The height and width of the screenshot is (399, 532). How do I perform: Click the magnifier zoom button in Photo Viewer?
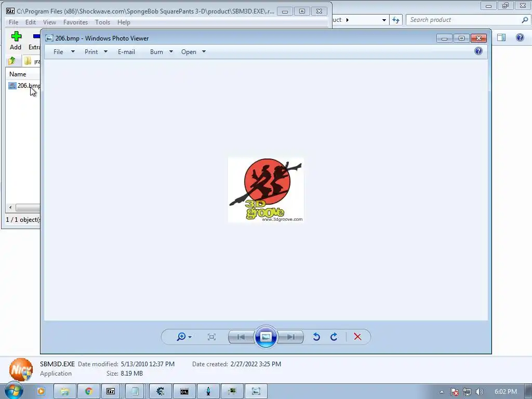[x=181, y=337]
